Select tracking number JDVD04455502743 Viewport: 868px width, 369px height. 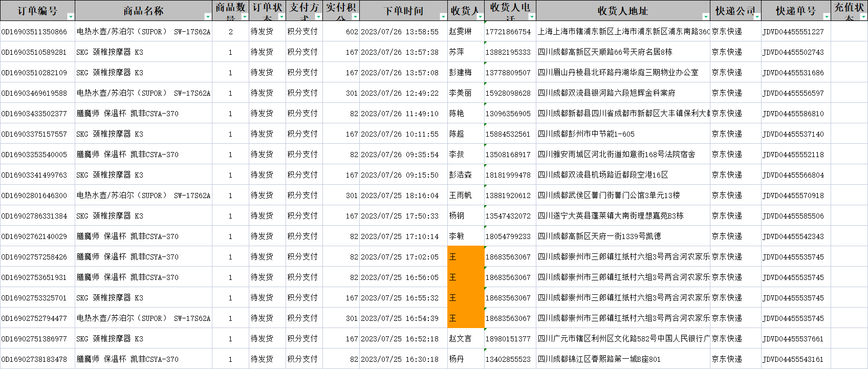coord(793,52)
